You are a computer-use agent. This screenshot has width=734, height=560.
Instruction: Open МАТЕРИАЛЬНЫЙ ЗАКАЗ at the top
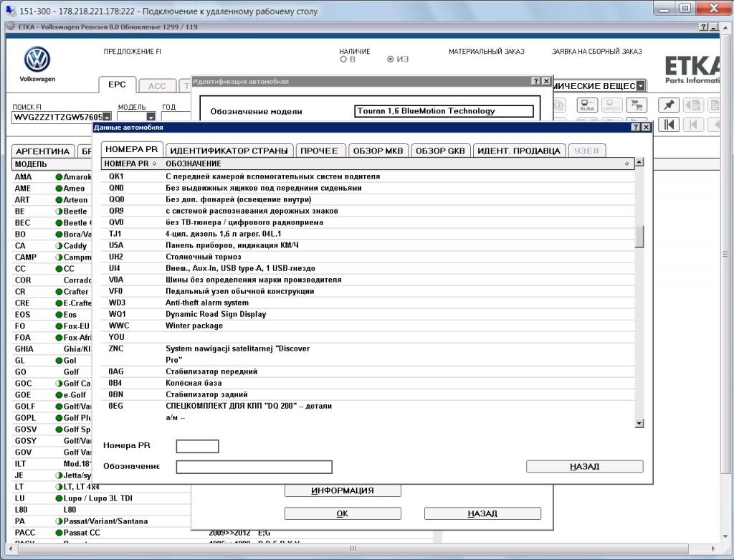coord(487,52)
